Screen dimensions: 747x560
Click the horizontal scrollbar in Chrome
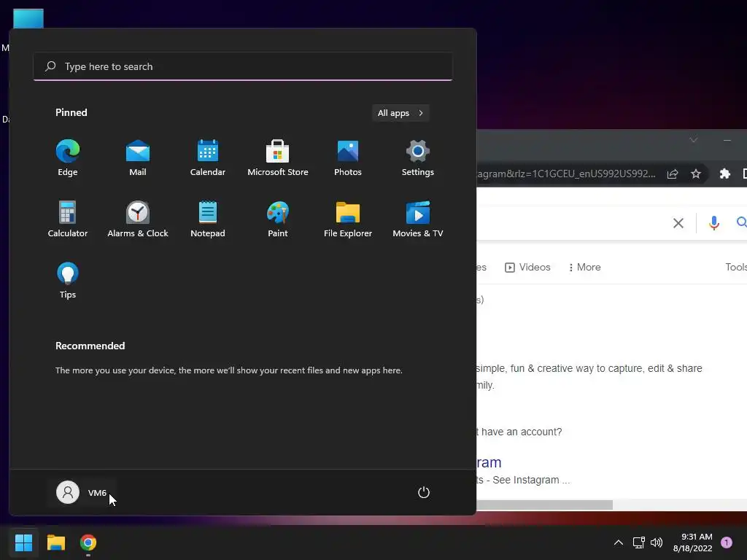544,505
